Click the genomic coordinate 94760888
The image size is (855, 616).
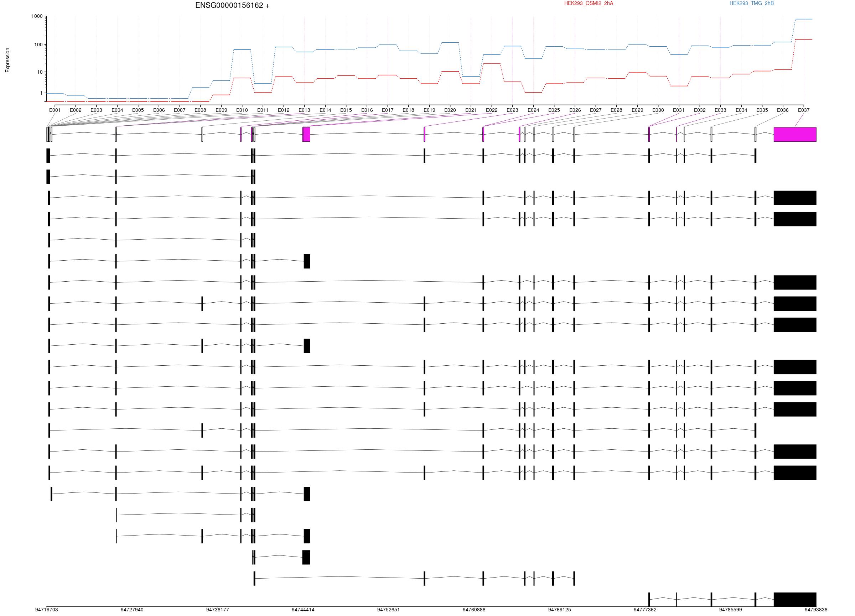pyautogui.click(x=474, y=610)
